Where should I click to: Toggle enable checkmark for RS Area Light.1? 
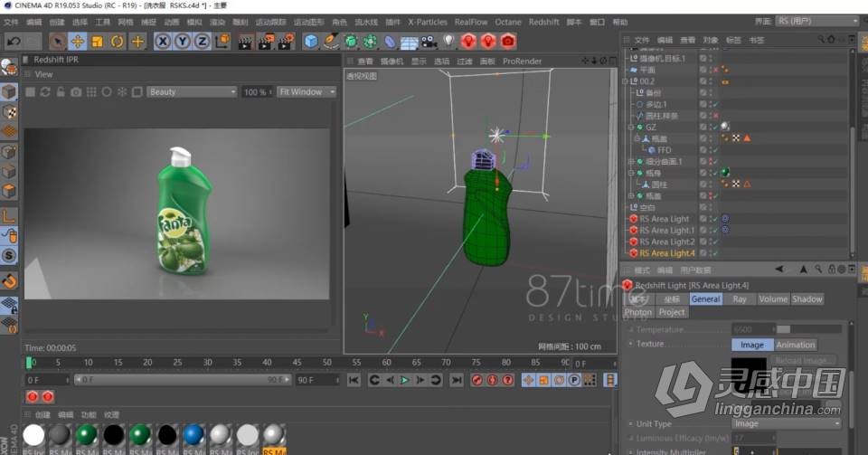point(714,231)
